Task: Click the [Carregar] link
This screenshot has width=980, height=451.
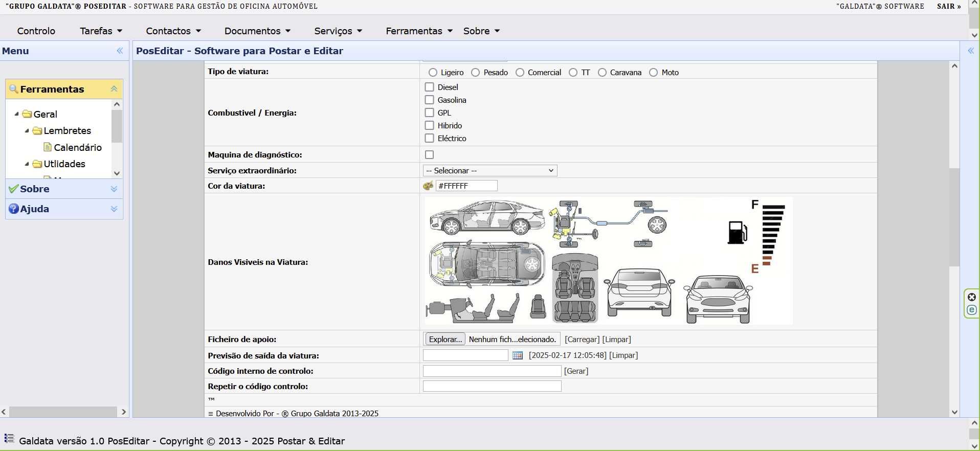Action: [582, 340]
